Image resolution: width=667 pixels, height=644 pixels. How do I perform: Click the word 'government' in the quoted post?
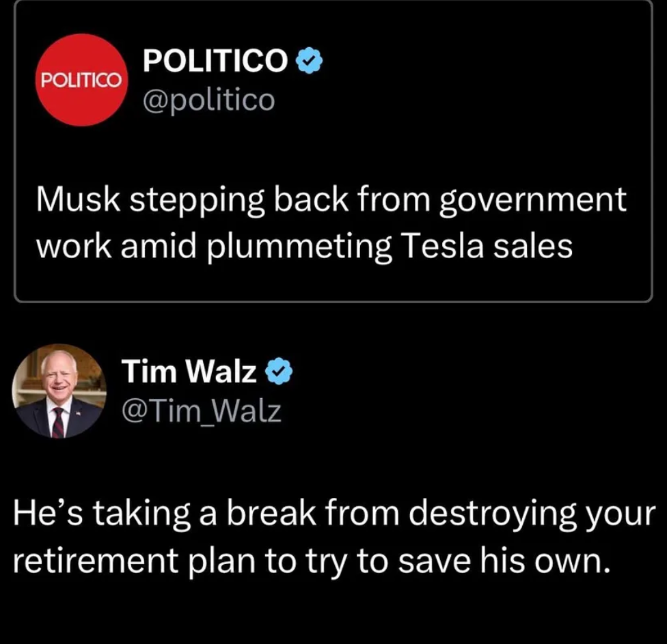tap(533, 201)
